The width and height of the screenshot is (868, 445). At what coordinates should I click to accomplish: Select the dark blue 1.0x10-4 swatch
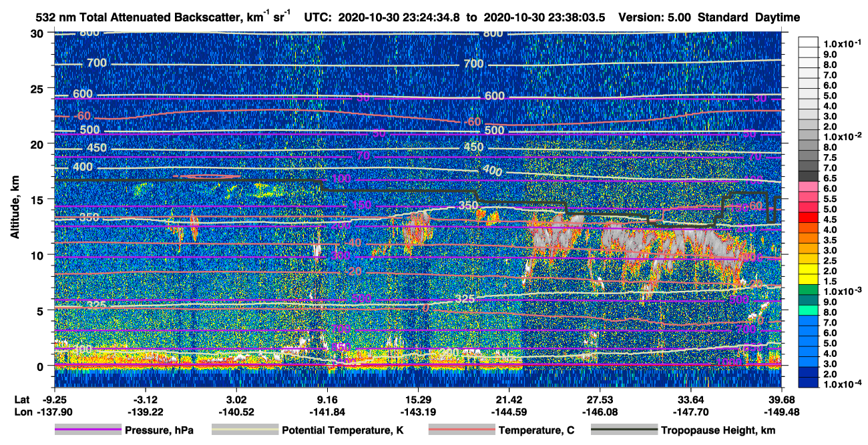[809, 383]
